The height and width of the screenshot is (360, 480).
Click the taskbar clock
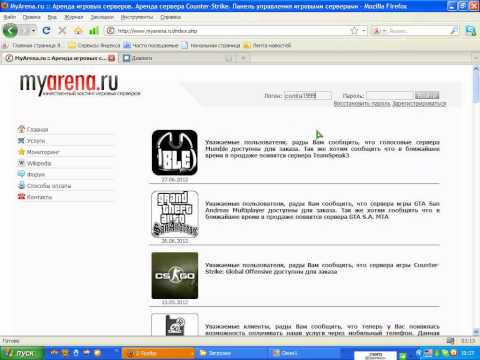(x=468, y=353)
